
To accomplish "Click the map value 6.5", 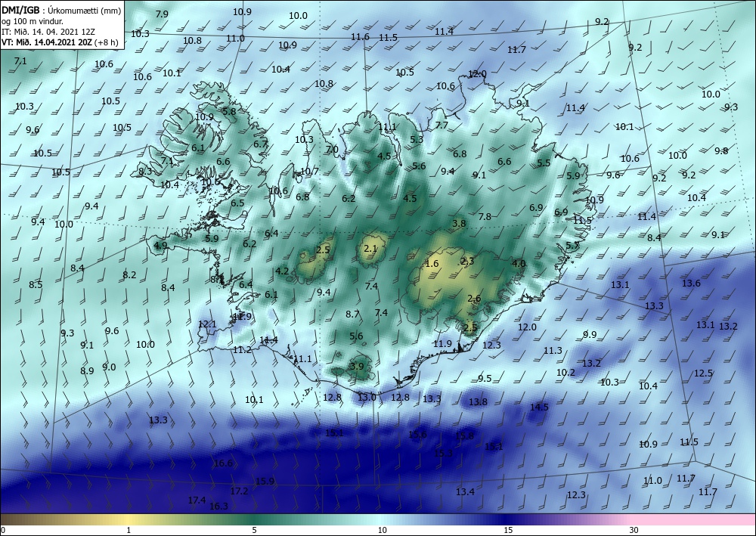I will [237, 203].
